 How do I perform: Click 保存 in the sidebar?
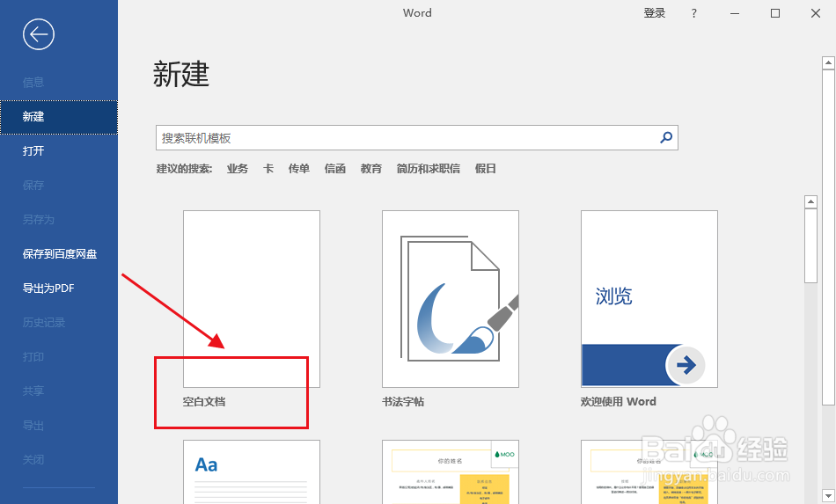click(x=33, y=185)
